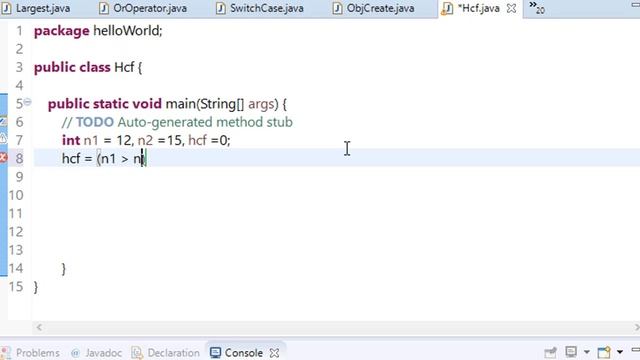Click the 'TODO' tag in the comment
This screenshot has width=640, height=360.
(95, 122)
